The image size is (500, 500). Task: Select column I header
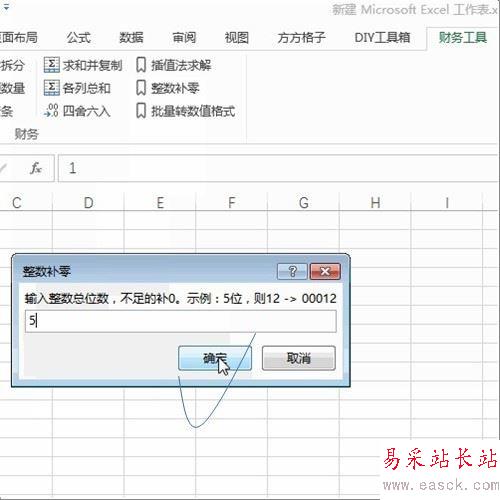coord(447,202)
